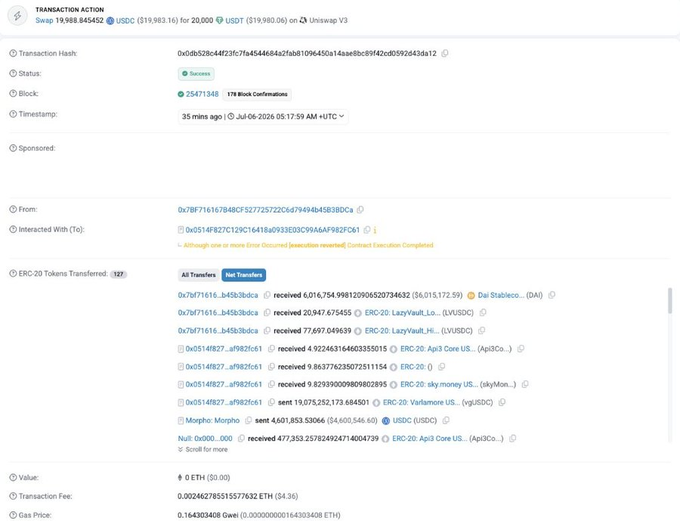
Task: Click help icon next to Gas Price
Action: pos(13,515)
